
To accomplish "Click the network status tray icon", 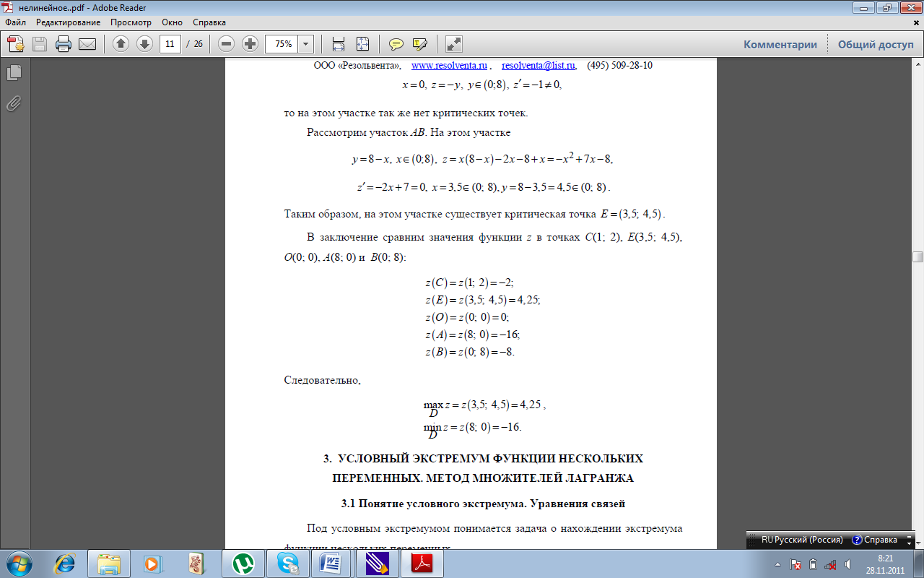I will coord(830,564).
